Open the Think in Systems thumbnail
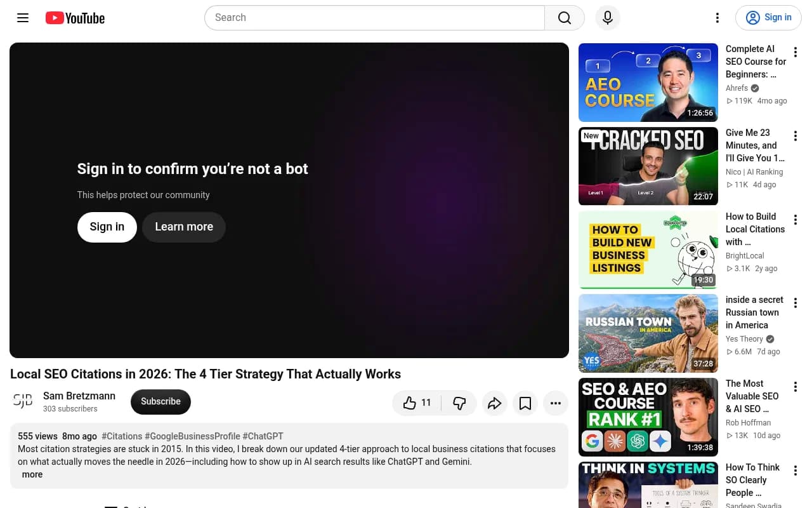Viewport: 812px width, 508px height. [648, 485]
